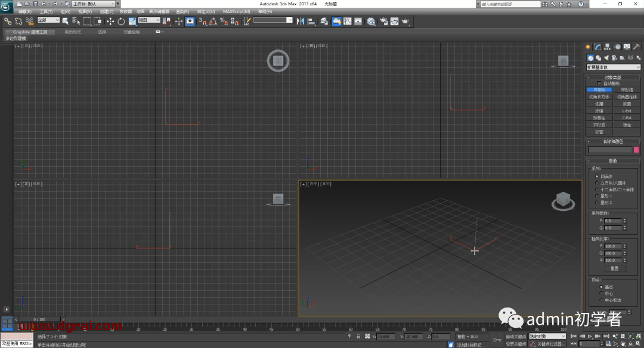Open the 工具(T) menu
This screenshot has width=644, height=348.
(46, 11)
